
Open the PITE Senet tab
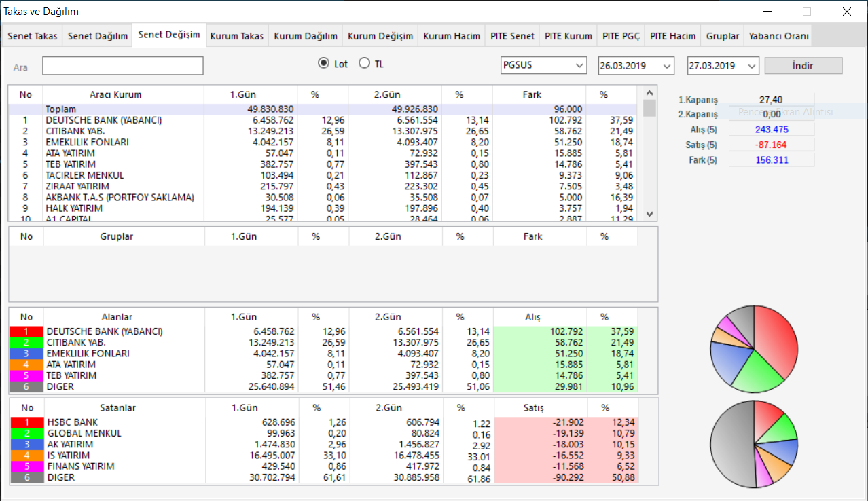pyautogui.click(x=513, y=36)
